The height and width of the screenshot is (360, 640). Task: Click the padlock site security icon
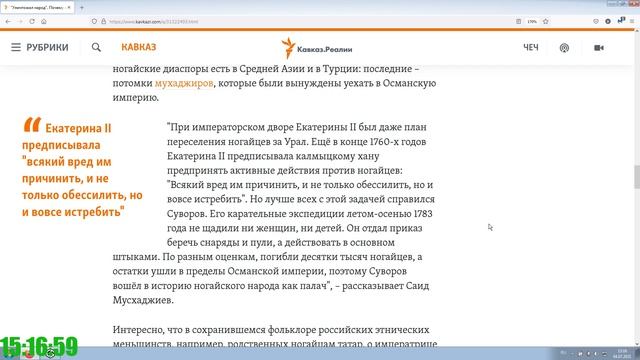pyautogui.click(x=104, y=21)
